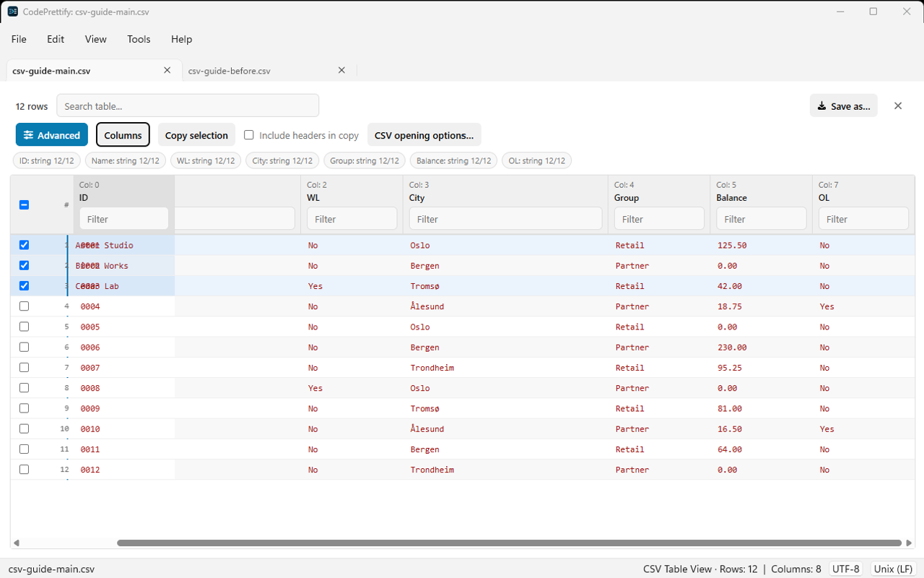Check row 12 checkbox for ID 0012

coord(24,470)
